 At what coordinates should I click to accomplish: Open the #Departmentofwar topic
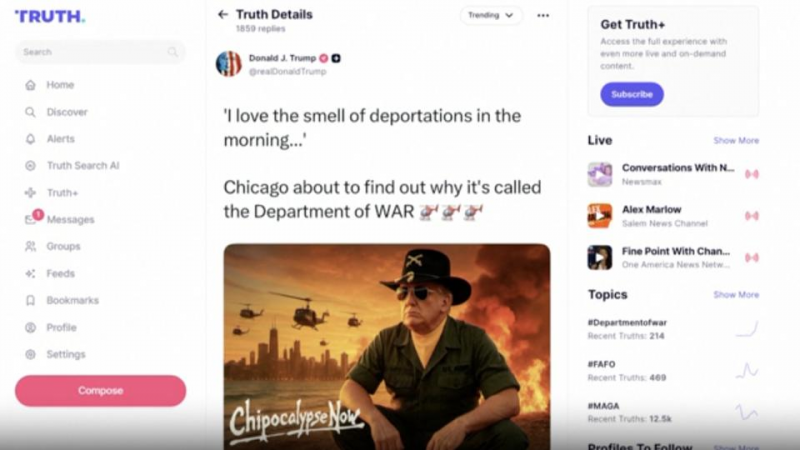[x=627, y=322]
